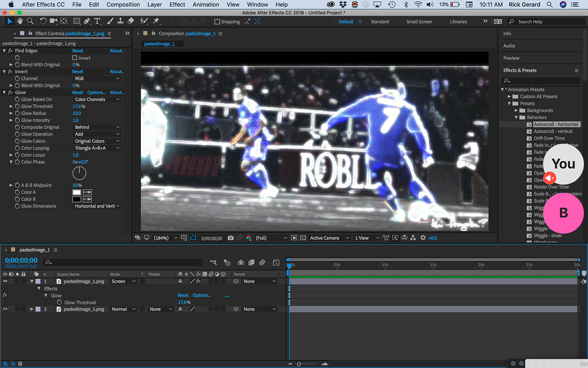The image size is (588, 368).
Task: Open the Composition menu
Action: (x=123, y=4)
